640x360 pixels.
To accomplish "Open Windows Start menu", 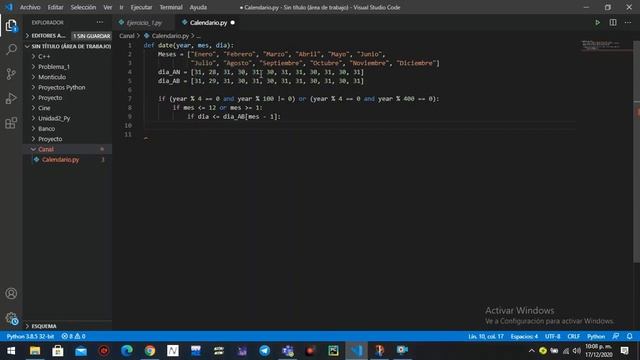I will pyautogui.click(x=11, y=351).
